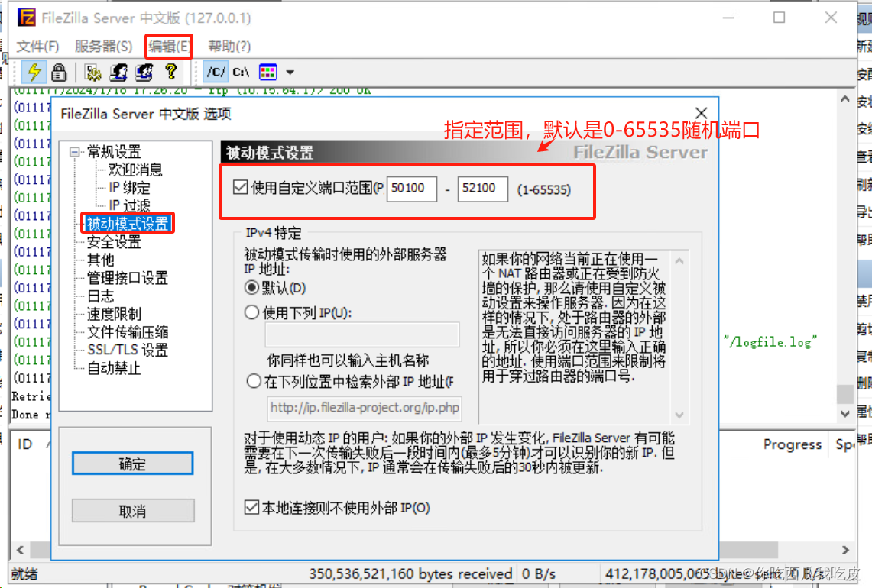This screenshot has height=588, width=872.
Task: Click the FileZilla Server title bar logo
Action: pyautogui.click(x=26, y=18)
